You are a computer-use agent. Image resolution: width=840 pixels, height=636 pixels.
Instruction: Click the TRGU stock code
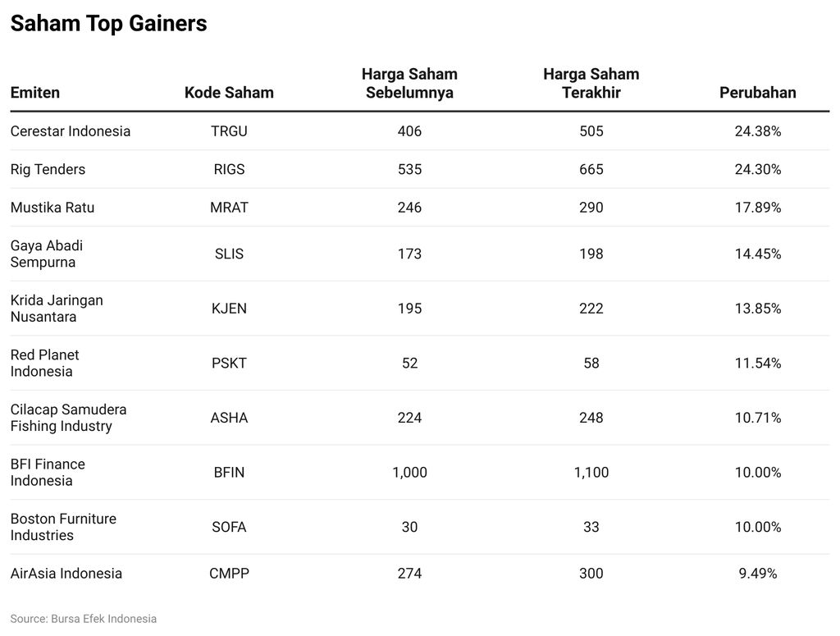[x=229, y=131]
